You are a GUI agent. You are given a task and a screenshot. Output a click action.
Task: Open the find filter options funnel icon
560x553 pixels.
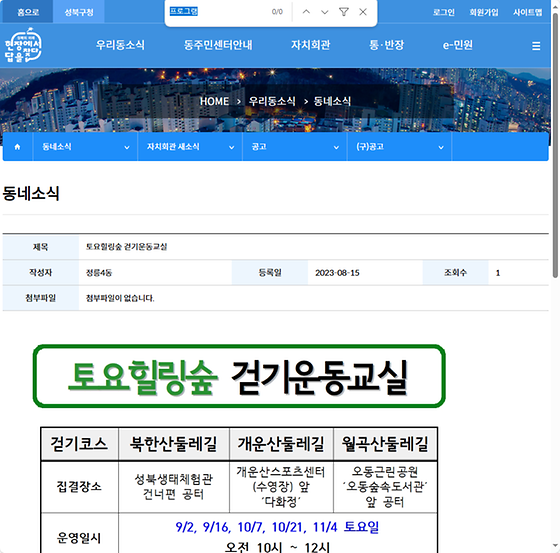pyautogui.click(x=344, y=12)
